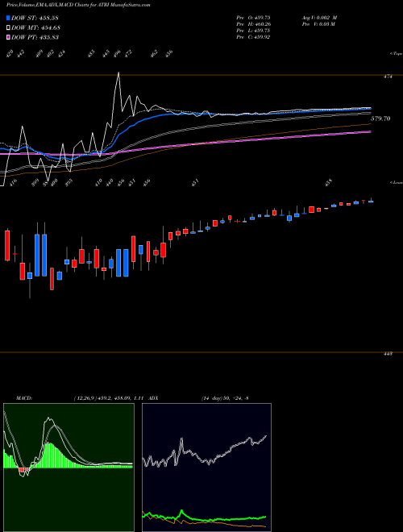Click the 579.70 label beside the EMA lines
This screenshot has width=403, height=532.
click(380, 118)
